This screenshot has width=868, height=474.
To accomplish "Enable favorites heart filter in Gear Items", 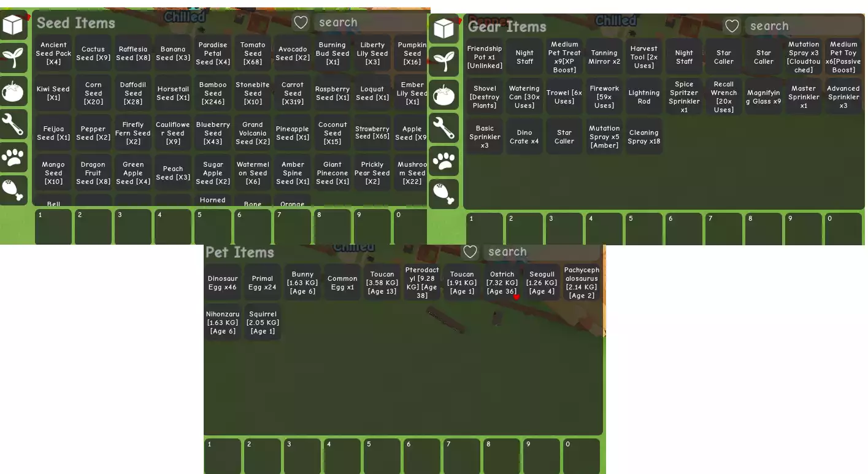I will point(732,26).
